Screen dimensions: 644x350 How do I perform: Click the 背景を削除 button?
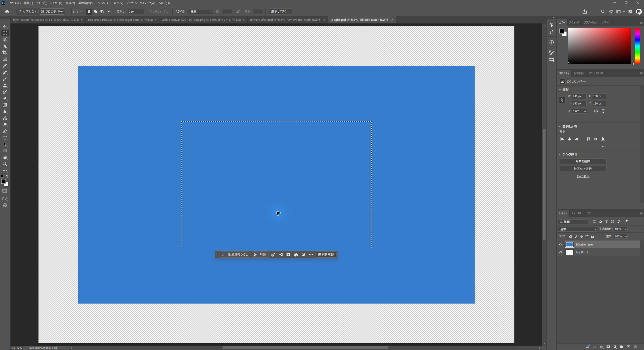[583, 161]
